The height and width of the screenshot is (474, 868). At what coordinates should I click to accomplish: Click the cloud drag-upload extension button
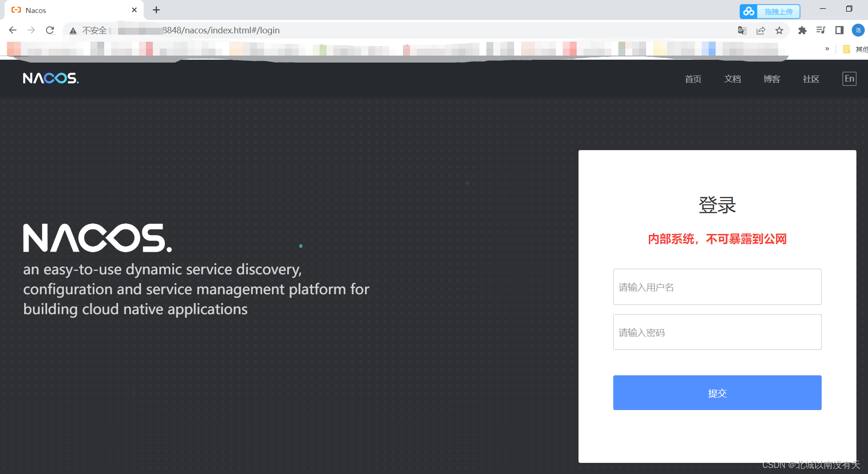pos(770,12)
